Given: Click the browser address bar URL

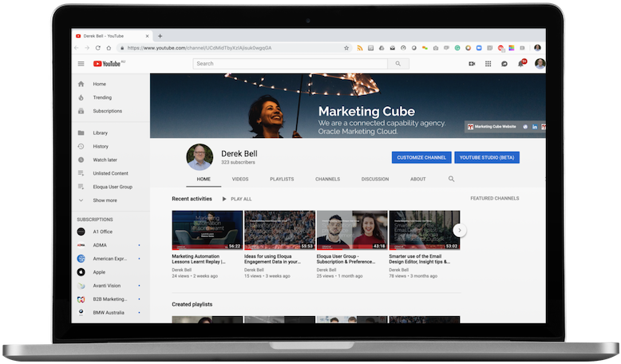Looking at the screenshot, I should 200,48.
